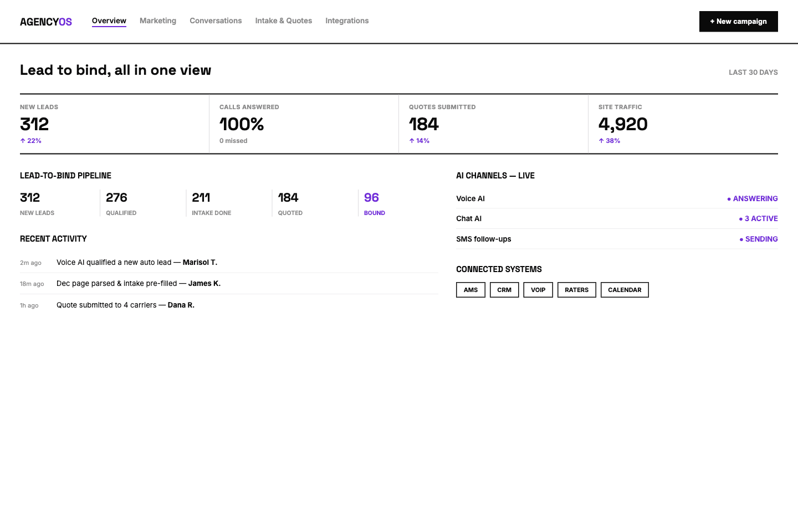
Task: Click the Connected Systems heading
Action: (x=499, y=269)
